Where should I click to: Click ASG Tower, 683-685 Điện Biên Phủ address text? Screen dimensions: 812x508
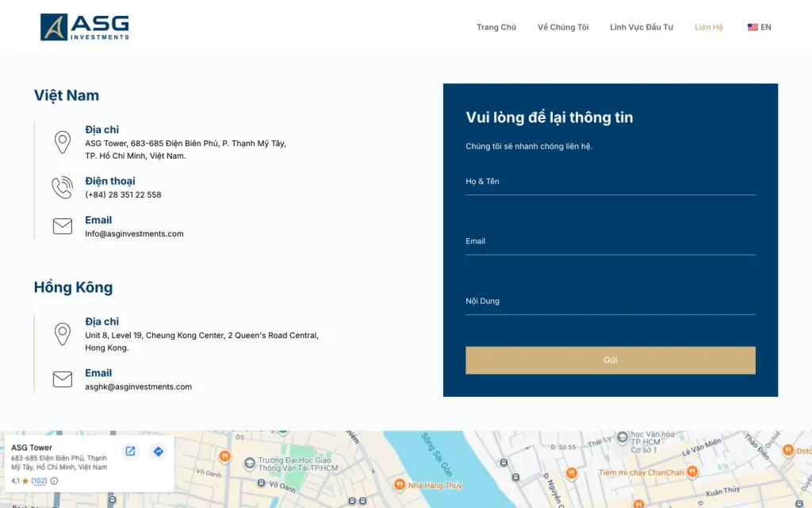(x=186, y=149)
